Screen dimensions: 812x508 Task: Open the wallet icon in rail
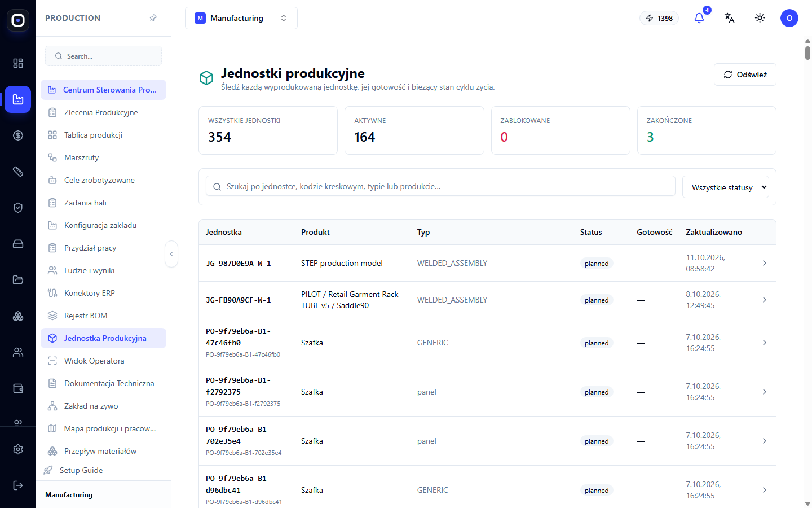(x=18, y=388)
